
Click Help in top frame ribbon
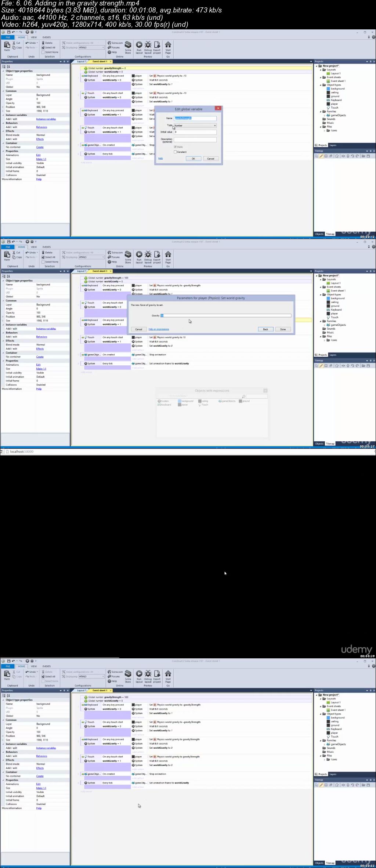[112, 52]
